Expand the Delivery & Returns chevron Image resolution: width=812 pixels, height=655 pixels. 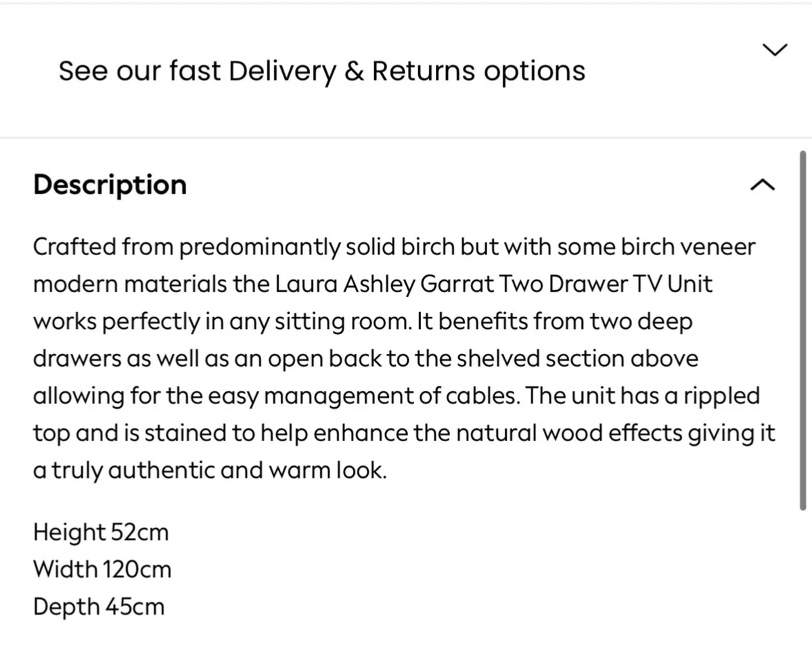click(x=775, y=49)
